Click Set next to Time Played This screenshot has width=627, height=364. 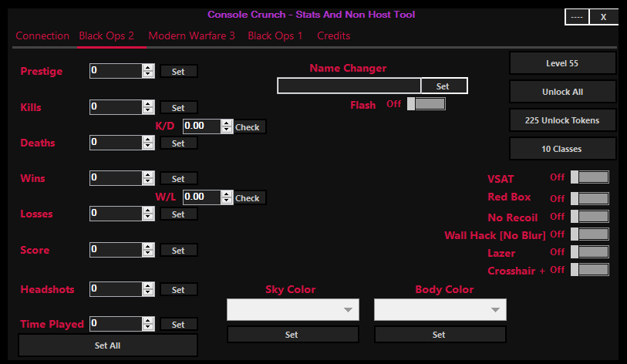(x=178, y=325)
